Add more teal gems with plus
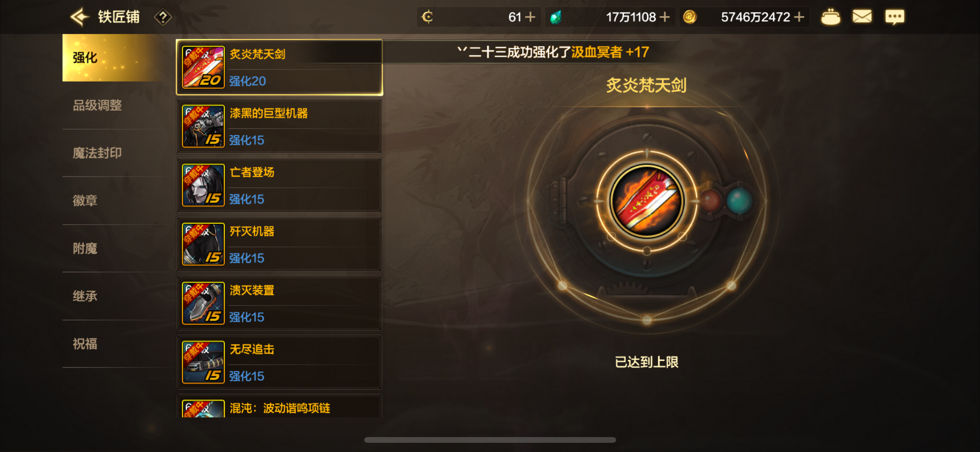The height and width of the screenshot is (452, 980). [664, 17]
